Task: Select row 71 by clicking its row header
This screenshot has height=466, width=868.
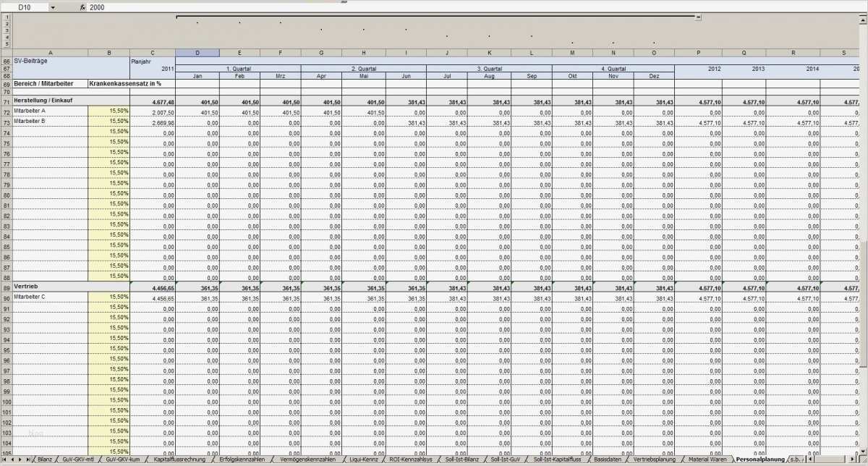Action: click(x=7, y=101)
